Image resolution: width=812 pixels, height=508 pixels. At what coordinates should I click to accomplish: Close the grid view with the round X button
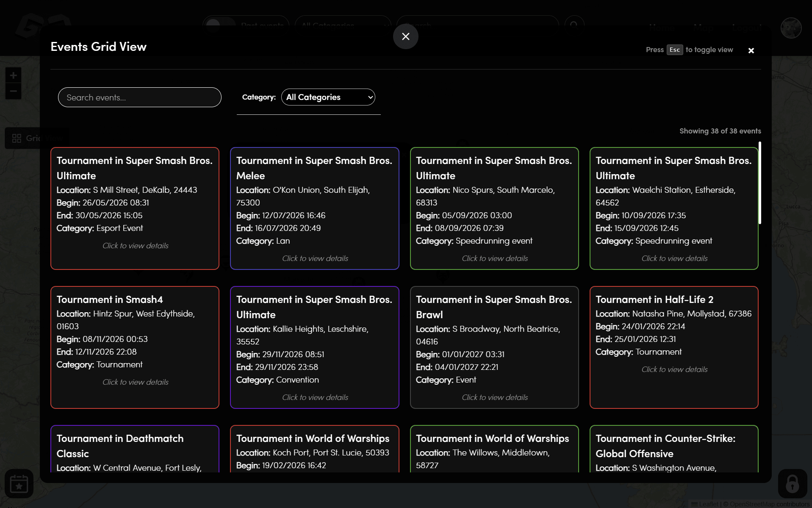[x=405, y=37]
